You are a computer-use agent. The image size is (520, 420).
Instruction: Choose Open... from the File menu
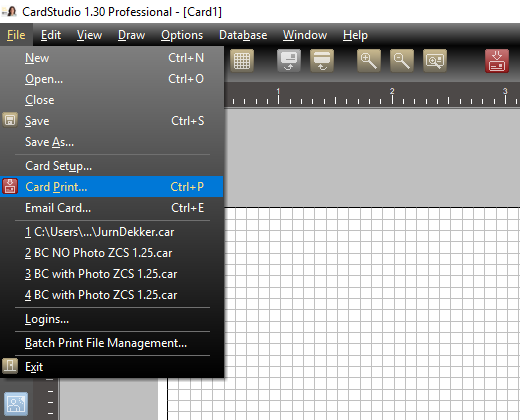112,79
